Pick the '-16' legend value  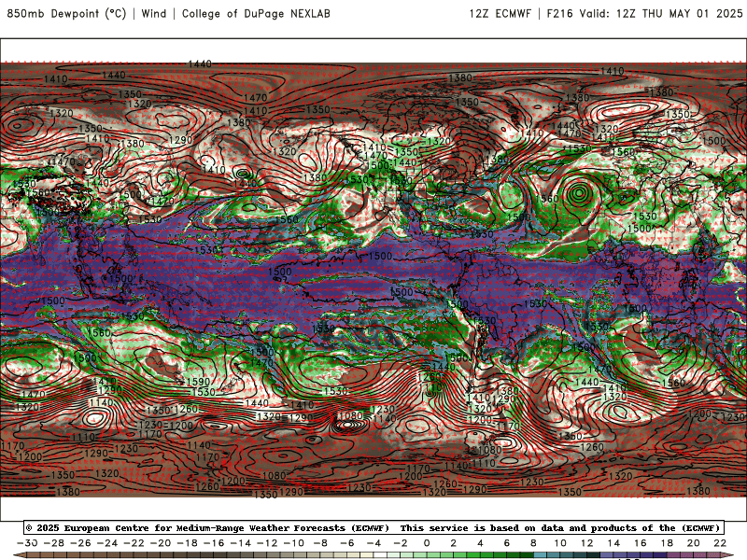(214, 543)
